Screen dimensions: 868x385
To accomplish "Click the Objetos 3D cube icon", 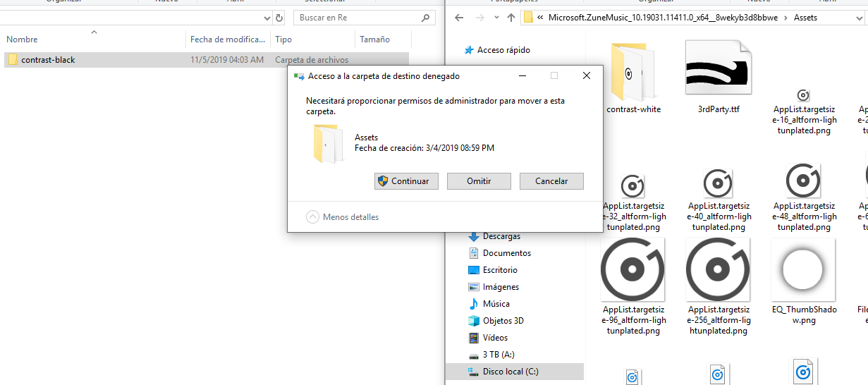I will tap(474, 321).
